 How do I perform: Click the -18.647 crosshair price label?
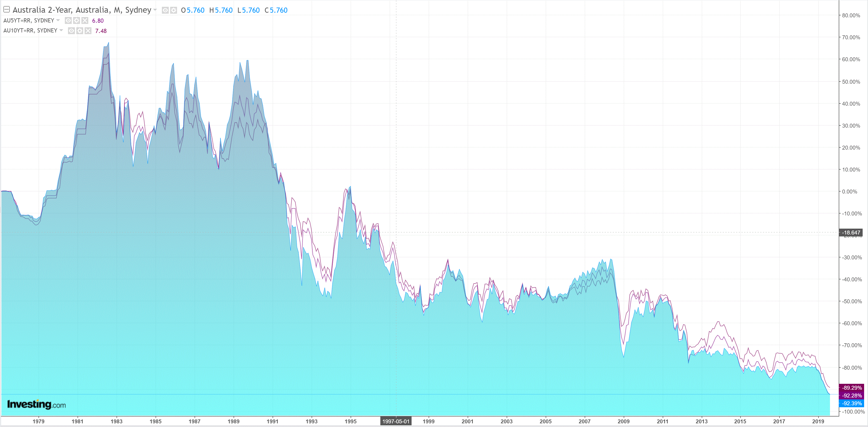[851, 232]
